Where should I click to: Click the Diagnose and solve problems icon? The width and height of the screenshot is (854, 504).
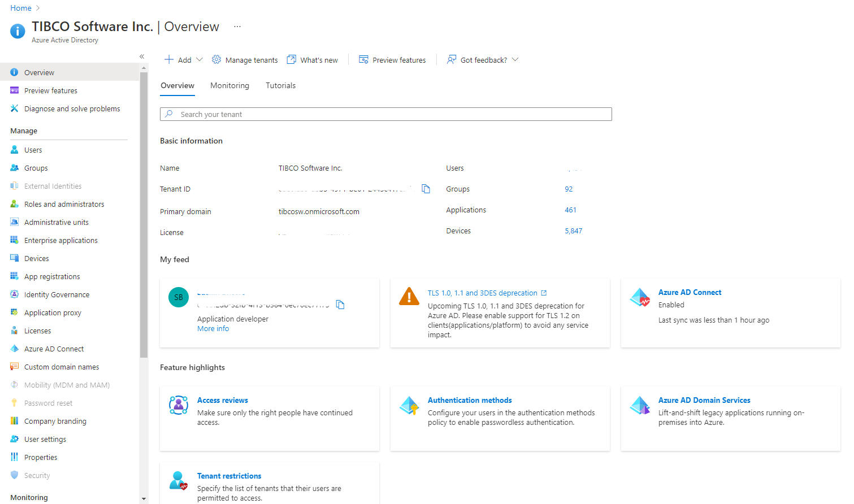point(15,108)
